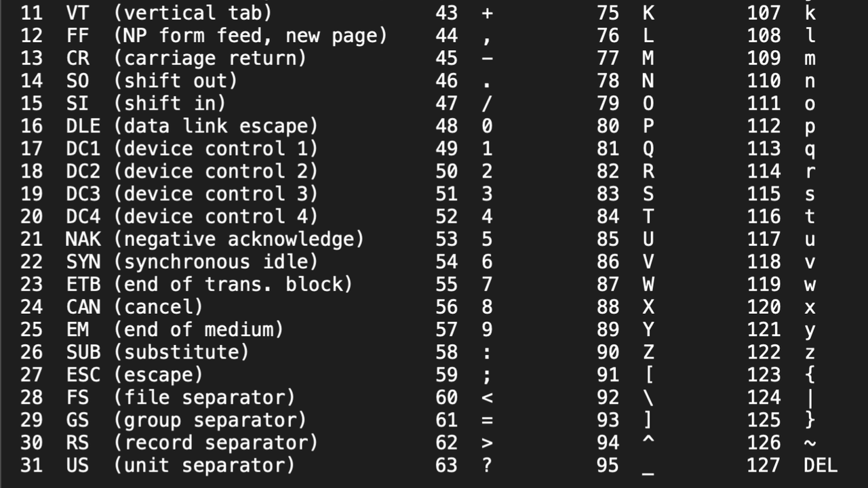Viewport: 868px width, 488px height.
Task: Click the text "(vertical tab)" in row 11
Action: [193, 12]
